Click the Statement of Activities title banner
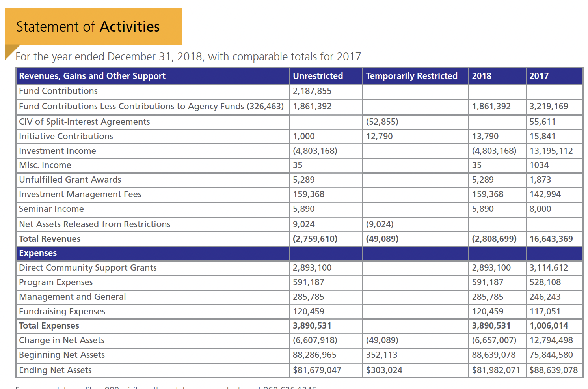 coord(88,27)
